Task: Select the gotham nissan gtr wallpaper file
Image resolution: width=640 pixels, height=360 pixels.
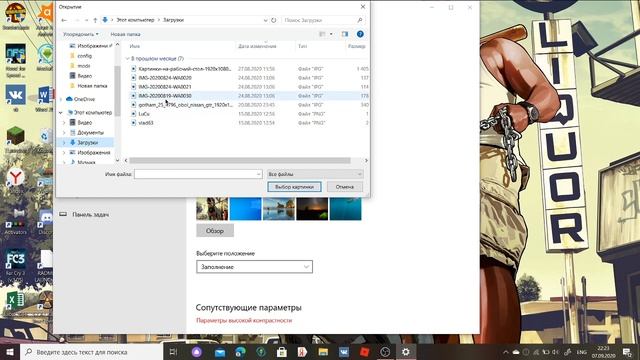Action: click(x=185, y=105)
